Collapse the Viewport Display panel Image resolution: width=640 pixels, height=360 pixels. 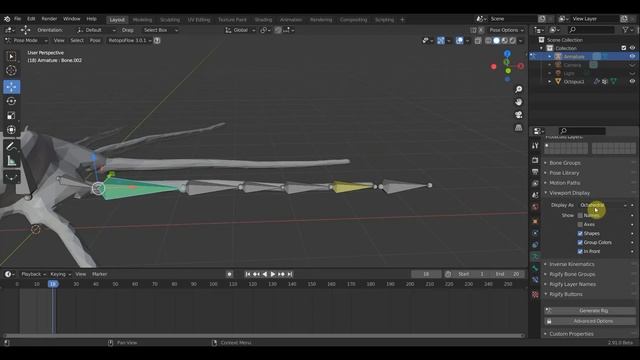pyautogui.click(x=569, y=193)
